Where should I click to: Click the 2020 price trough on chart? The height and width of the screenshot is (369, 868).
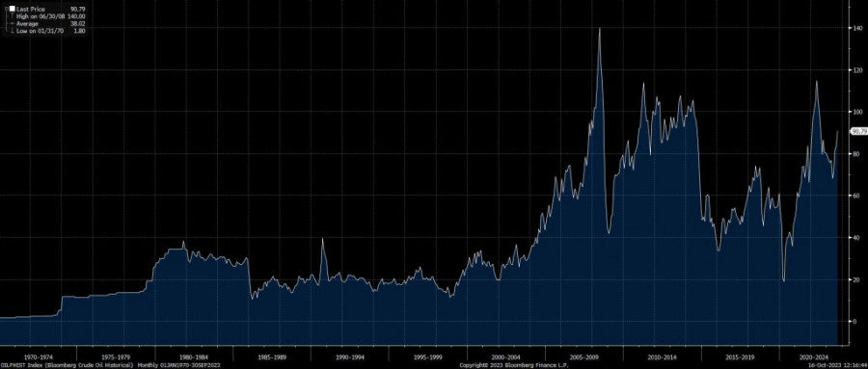tap(783, 280)
